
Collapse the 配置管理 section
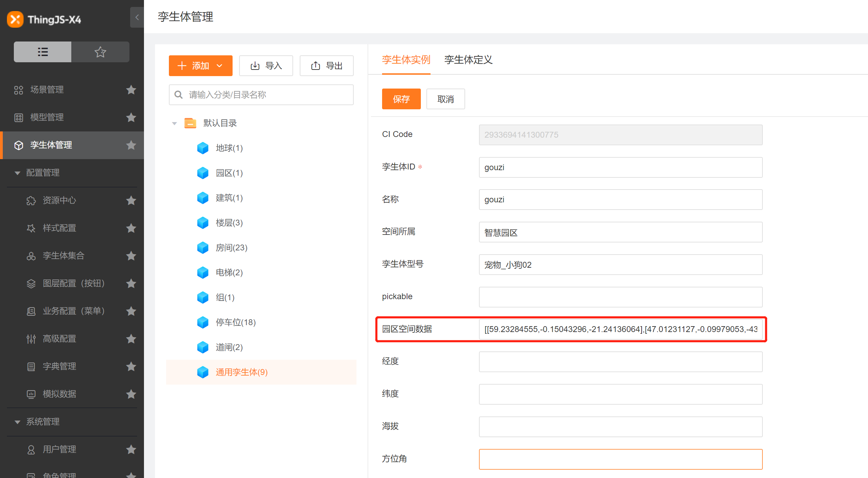(x=17, y=173)
